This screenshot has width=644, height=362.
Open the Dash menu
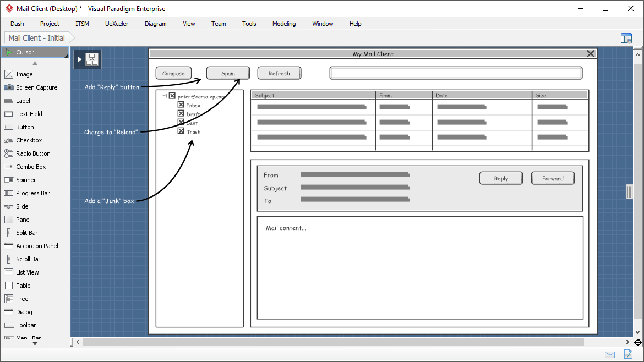tap(17, 24)
